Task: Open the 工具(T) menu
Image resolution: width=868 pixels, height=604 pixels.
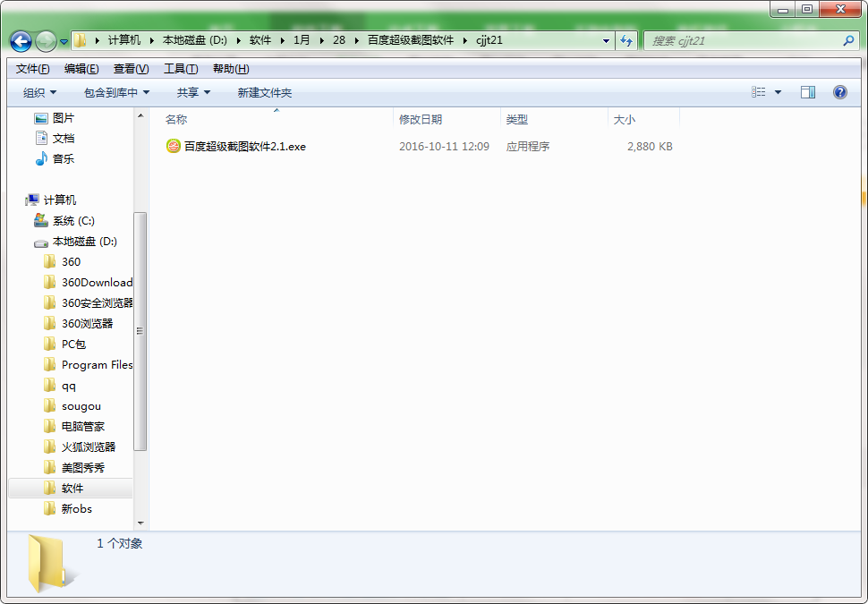Action: pyautogui.click(x=181, y=69)
